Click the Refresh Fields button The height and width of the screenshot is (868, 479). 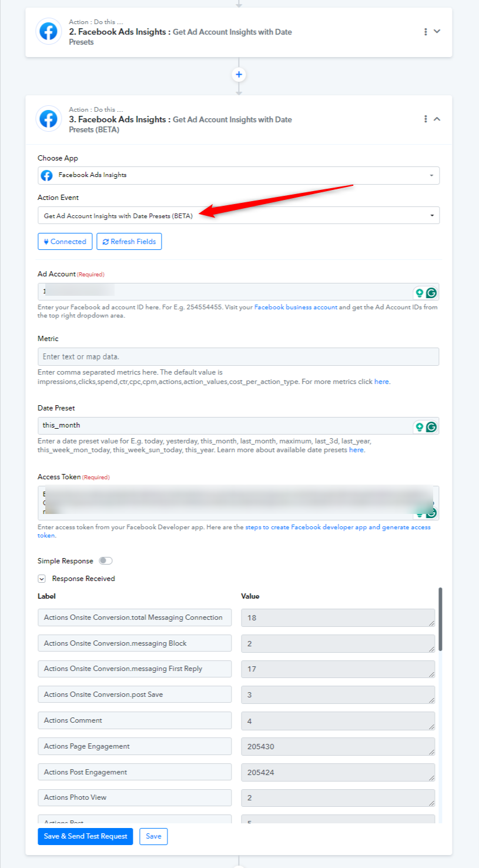click(129, 242)
